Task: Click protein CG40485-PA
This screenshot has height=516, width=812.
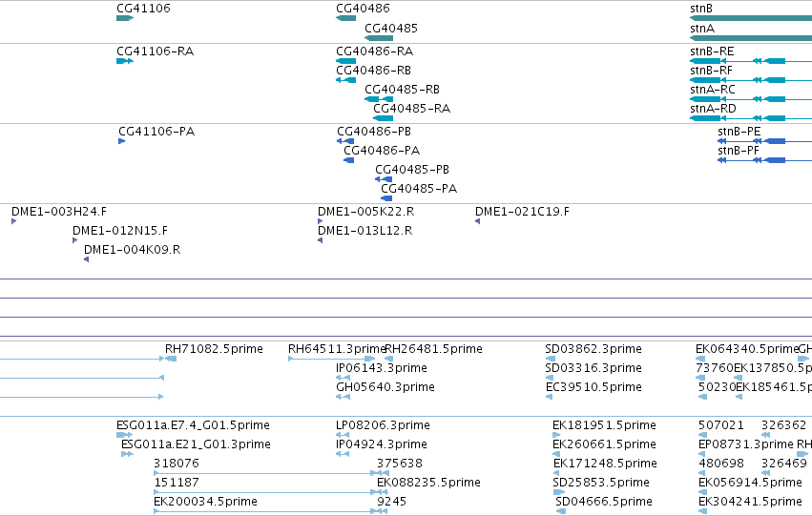Action: pos(419,189)
